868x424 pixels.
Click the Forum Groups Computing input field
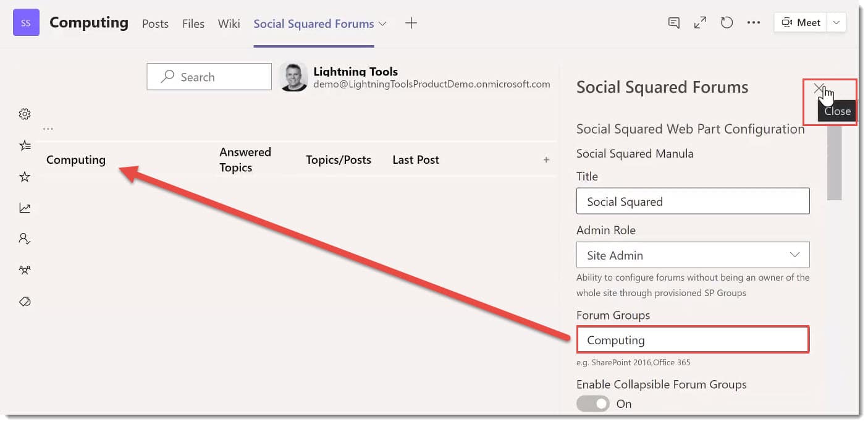pyautogui.click(x=693, y=339)
